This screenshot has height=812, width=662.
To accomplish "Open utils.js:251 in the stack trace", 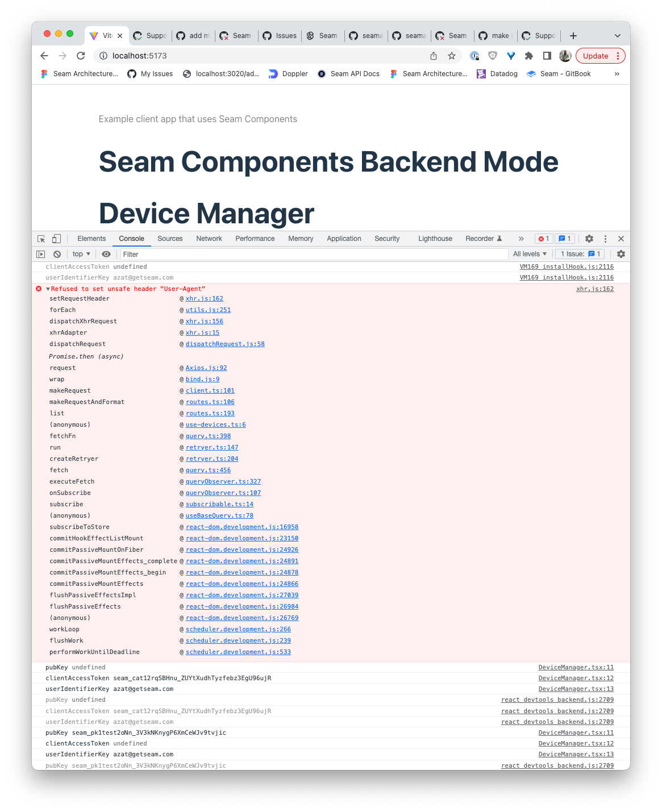I will 208,310.
